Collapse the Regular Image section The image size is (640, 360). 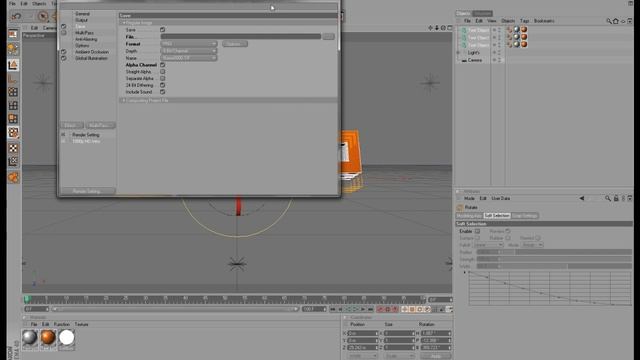pos(123,23)
